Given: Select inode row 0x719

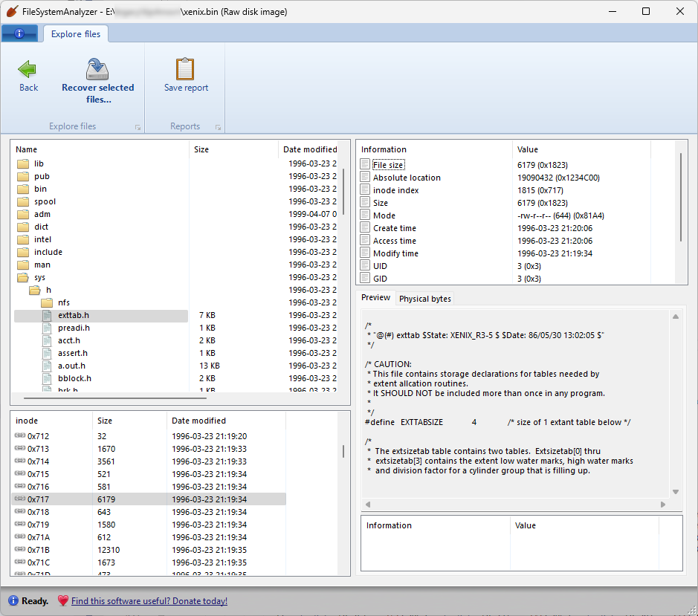Looking at the screenshot, I should click(x=149, y=525).
